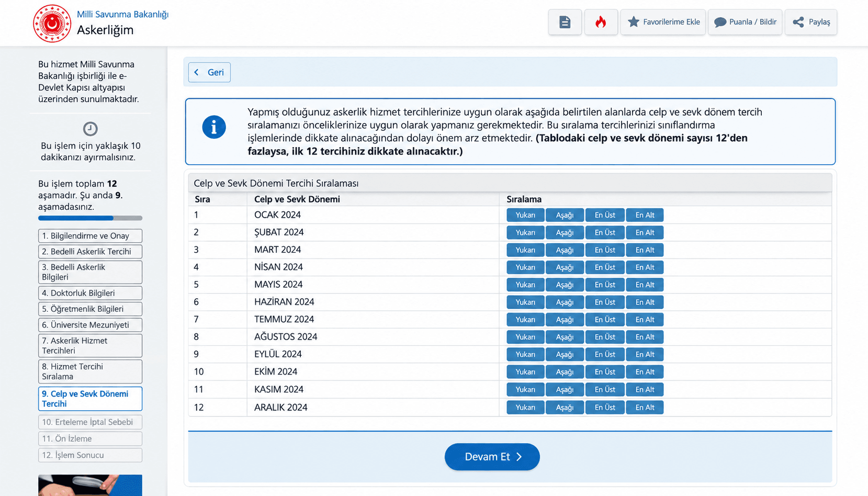Move MAYIS 2024 up with Yukarı

coord(525,285)
